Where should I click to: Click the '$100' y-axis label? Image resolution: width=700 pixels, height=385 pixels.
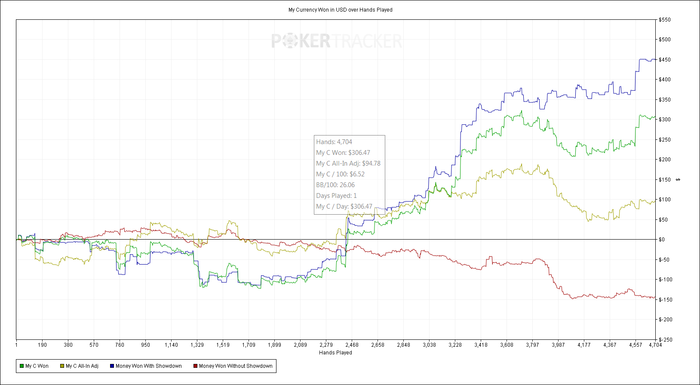[x=664, y=200]
